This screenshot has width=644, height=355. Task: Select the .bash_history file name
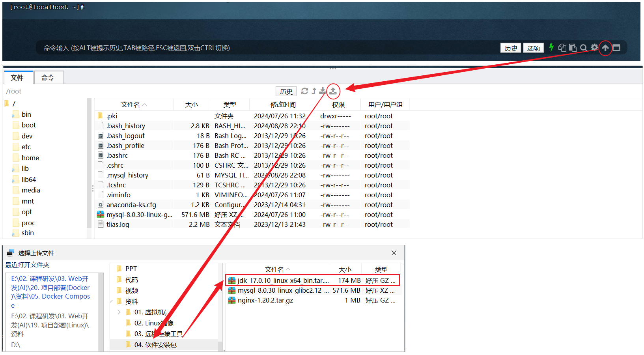126,126
